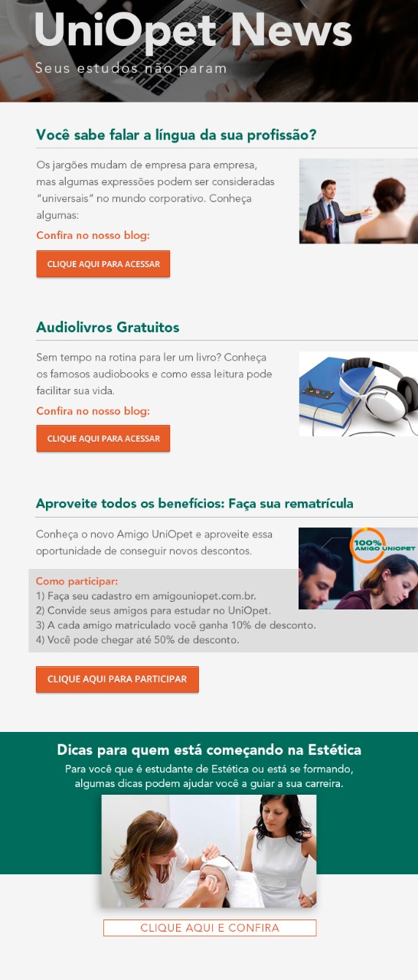Click "Clique aqui para acessar" under Audiolivros
Image resolution: width=418 pixels, height=980 pixels.
pyautogui.click(x=103, y=439)
